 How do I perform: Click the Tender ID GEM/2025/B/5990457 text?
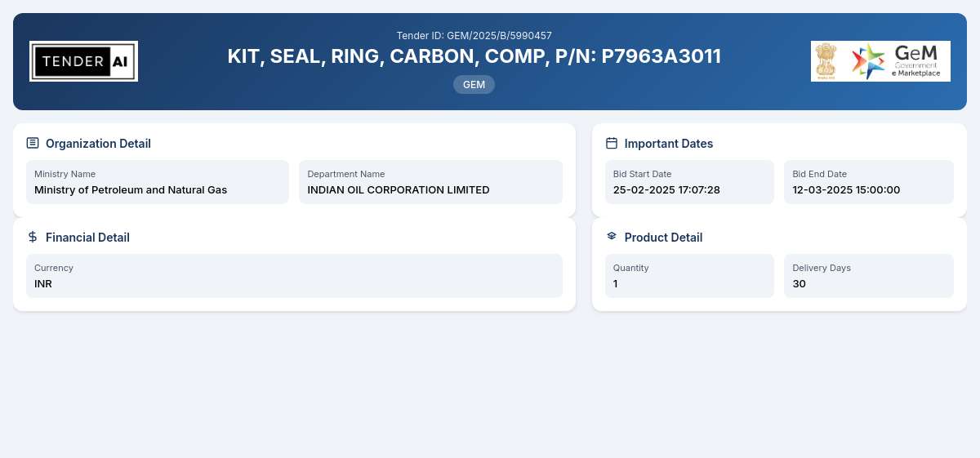474,36
